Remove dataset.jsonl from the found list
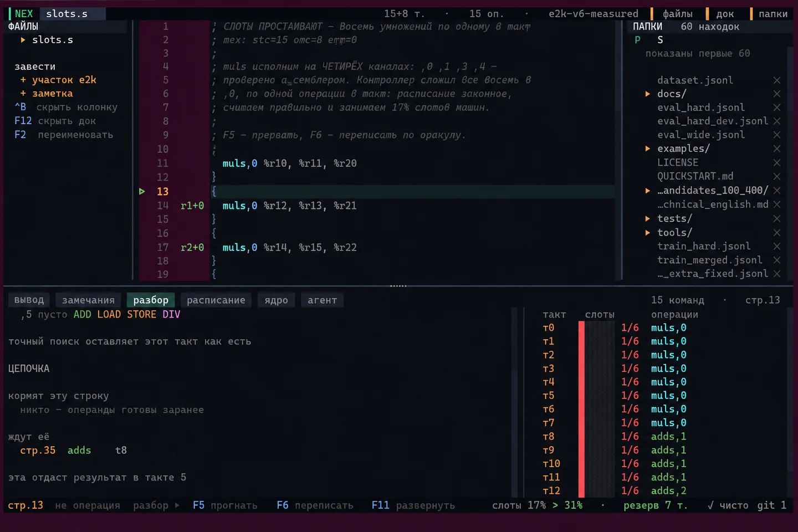 (777, 80)
